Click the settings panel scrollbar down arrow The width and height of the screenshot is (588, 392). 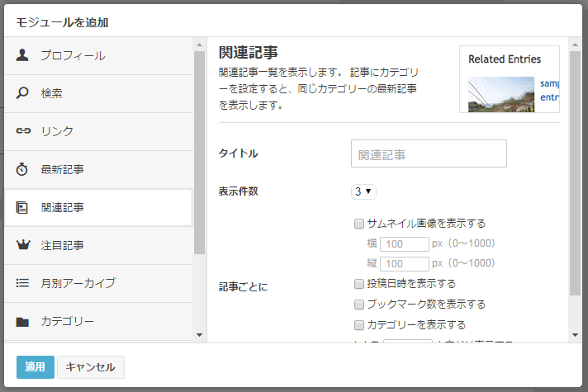point(575,335)
